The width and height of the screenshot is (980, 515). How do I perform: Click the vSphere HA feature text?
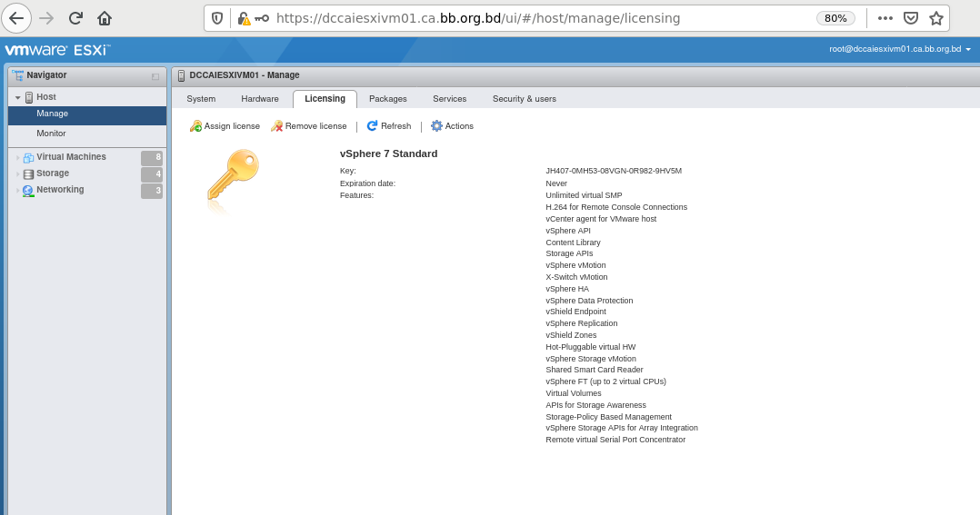[567, 289]
